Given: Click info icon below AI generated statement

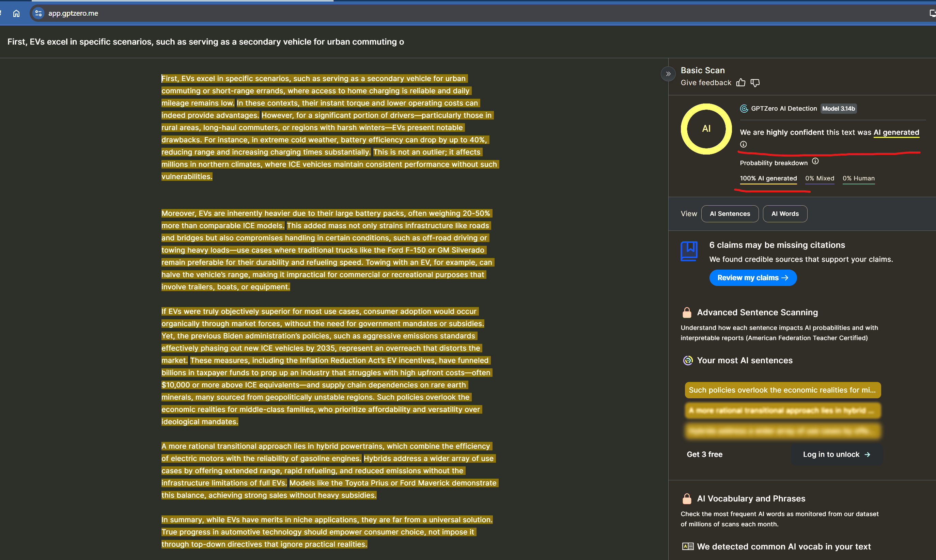Looking at the screenshot, I should [743, 144].
